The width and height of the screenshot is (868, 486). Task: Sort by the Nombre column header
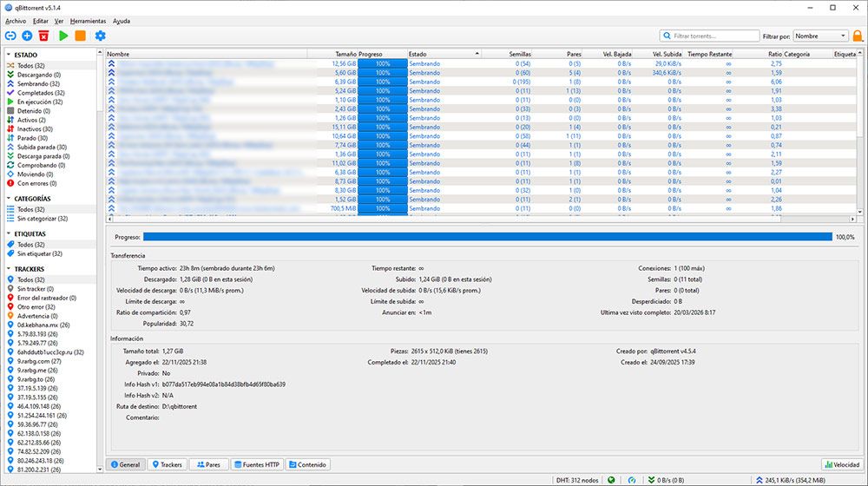(x=207, y=54)
